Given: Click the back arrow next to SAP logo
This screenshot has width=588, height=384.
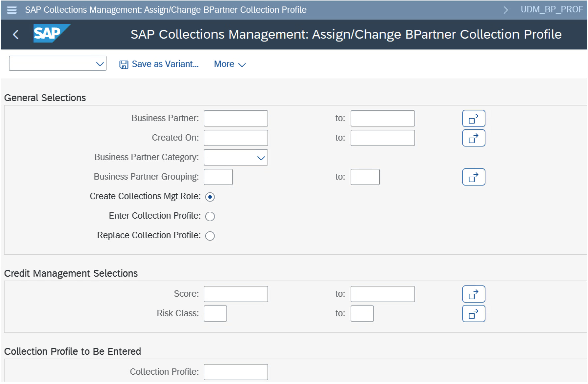Looking at the screenshot, I should 16,34.
